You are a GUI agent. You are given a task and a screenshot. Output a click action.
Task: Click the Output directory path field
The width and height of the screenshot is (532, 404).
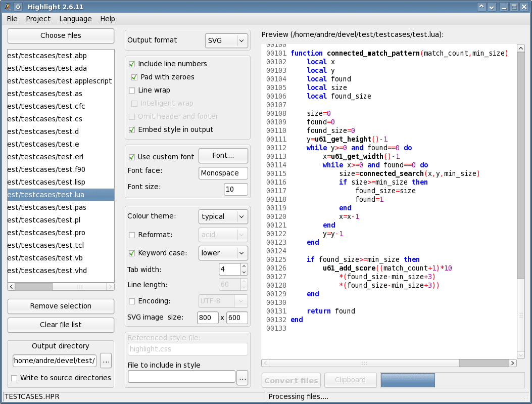click(x=54, y=361)
